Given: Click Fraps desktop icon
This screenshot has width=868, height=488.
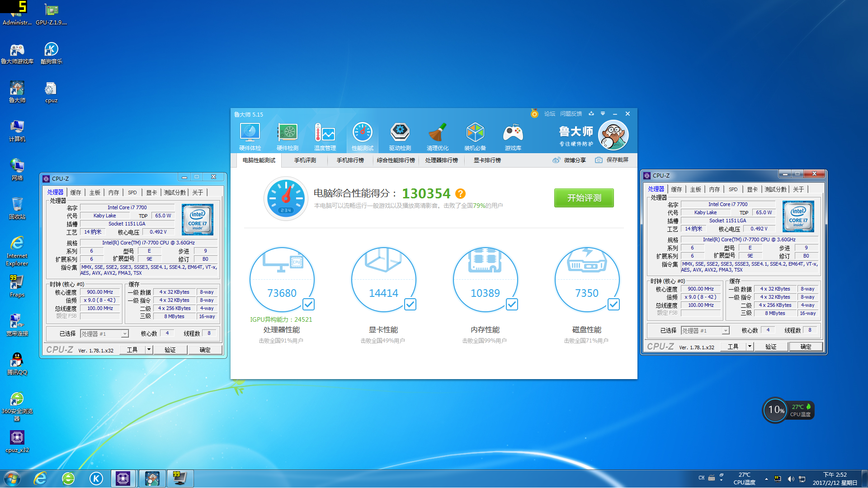Looking at the screenshot, I should pos(17,286).
